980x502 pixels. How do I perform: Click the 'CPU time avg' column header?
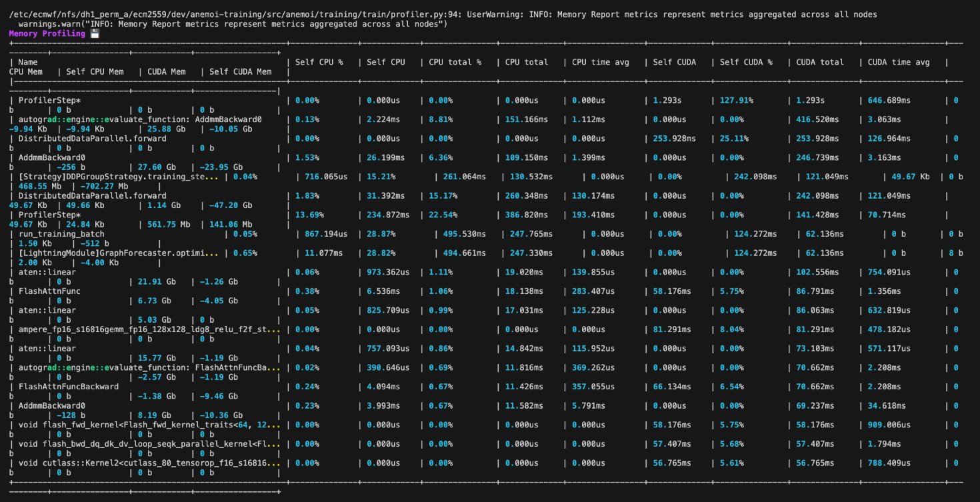point(601,62)
